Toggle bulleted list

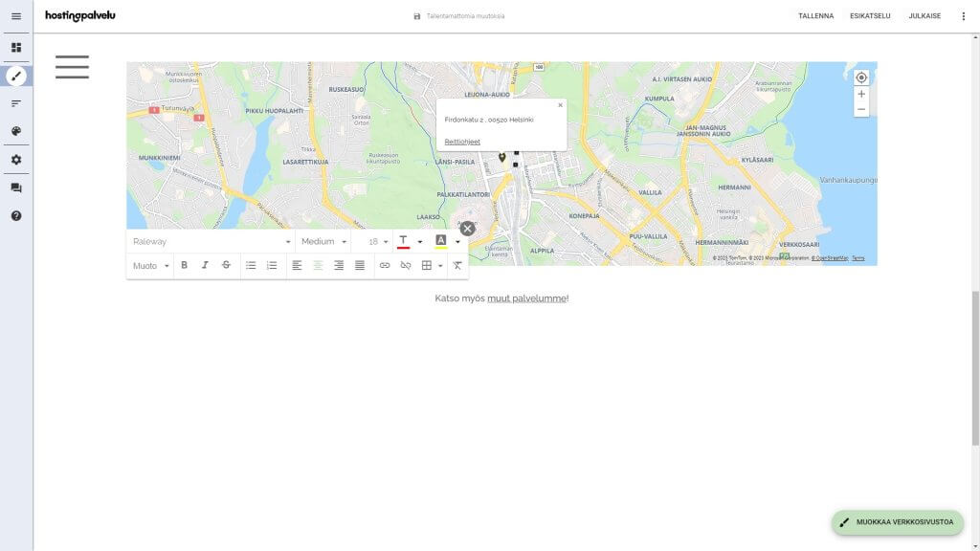click(x=251, y=266)
